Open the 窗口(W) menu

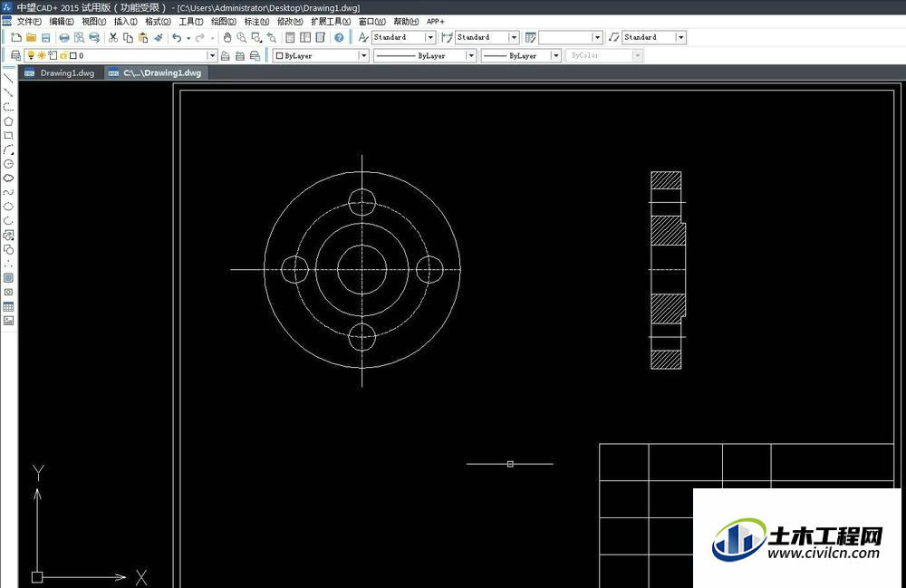click(x=372, y=22)
